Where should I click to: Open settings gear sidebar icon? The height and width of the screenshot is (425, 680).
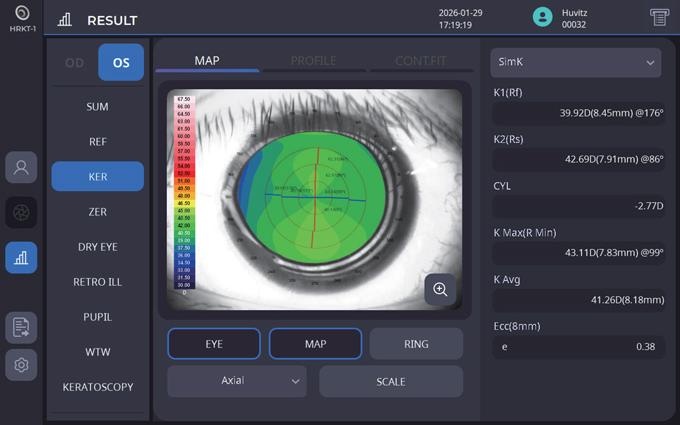pos(21,365)
